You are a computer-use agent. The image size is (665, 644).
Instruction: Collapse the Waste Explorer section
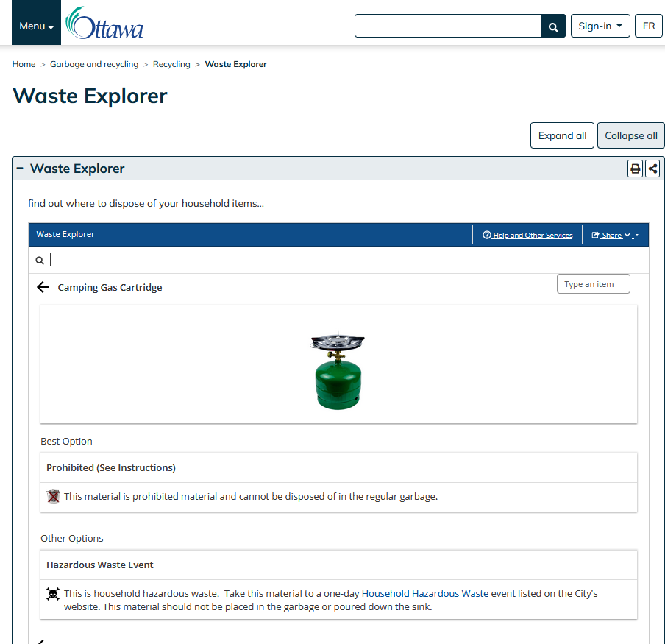click(20, 169)
